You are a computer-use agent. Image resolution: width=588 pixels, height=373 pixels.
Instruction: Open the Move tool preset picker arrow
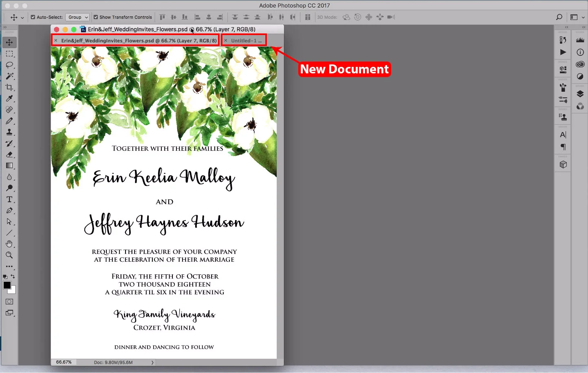click(x=22, y=18)
